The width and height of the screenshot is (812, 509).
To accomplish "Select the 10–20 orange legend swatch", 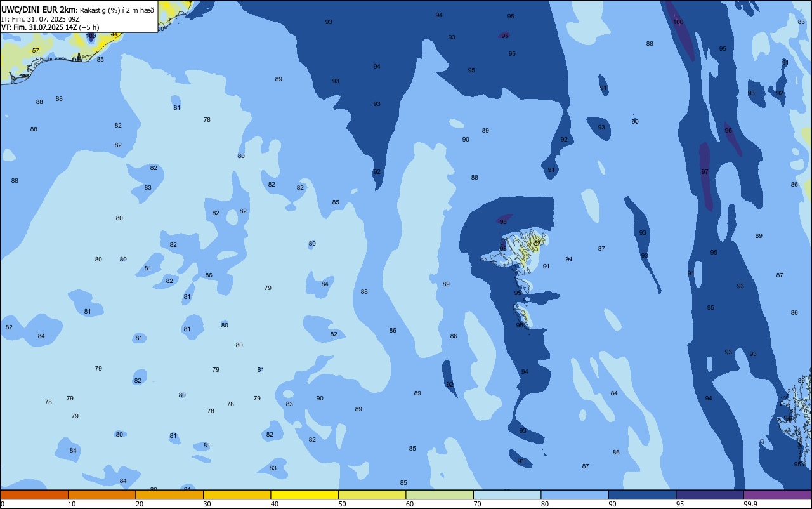I will click(101, 494).
